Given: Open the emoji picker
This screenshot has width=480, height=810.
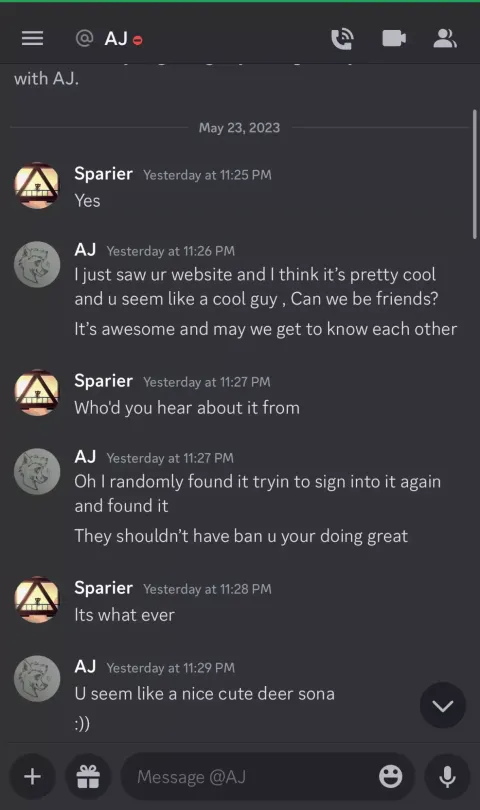Looking at the screenshot, I should click(x=391, y=776).
